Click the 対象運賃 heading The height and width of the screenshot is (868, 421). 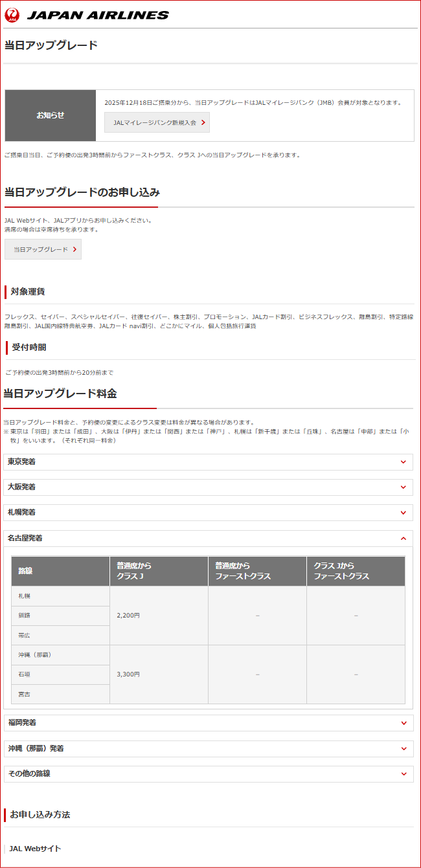point(28,292)
